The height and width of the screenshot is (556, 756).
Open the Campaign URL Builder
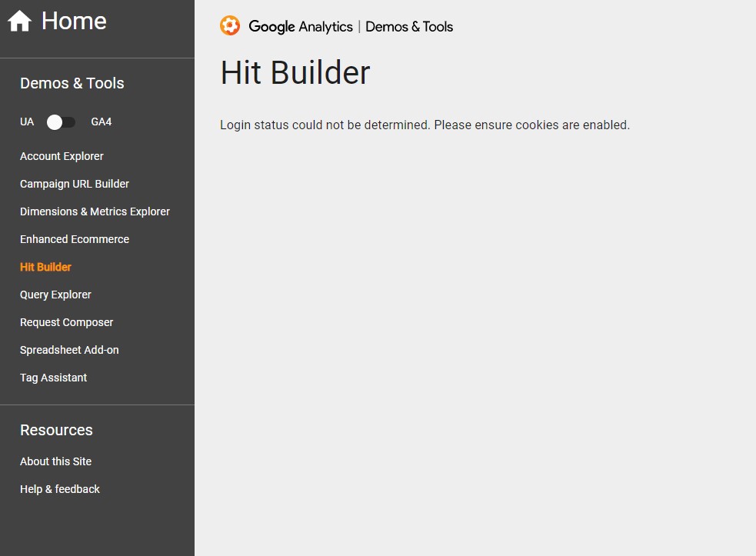coord(74,184)
